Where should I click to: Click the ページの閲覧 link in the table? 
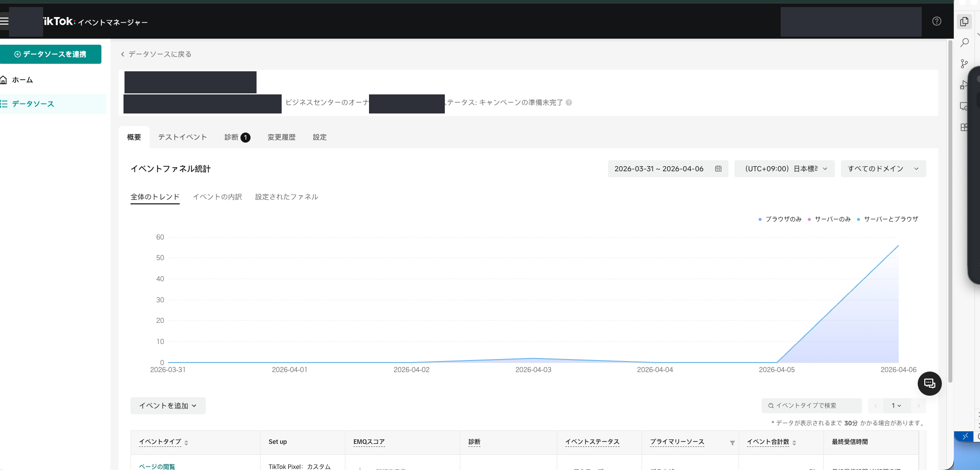tap(156, 466)
